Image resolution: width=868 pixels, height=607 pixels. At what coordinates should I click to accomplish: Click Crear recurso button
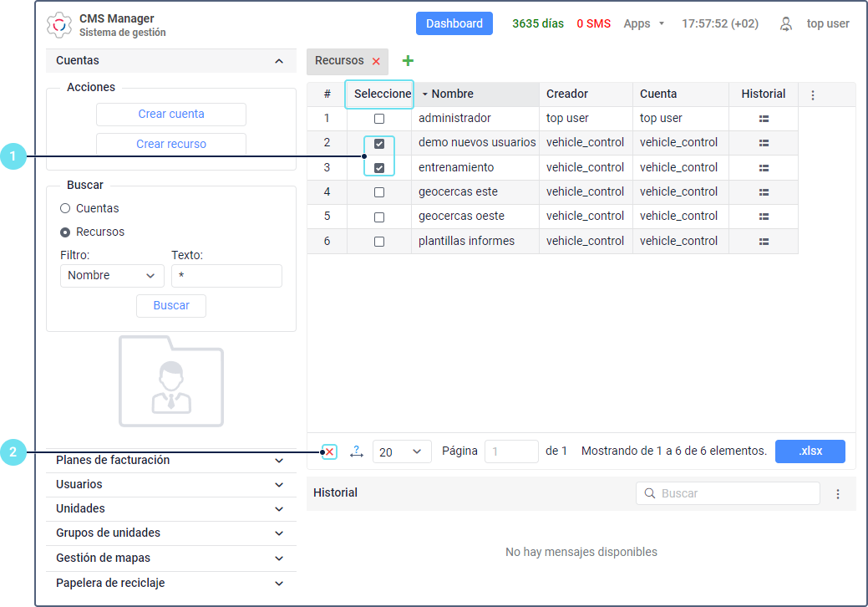pos(171,144)
